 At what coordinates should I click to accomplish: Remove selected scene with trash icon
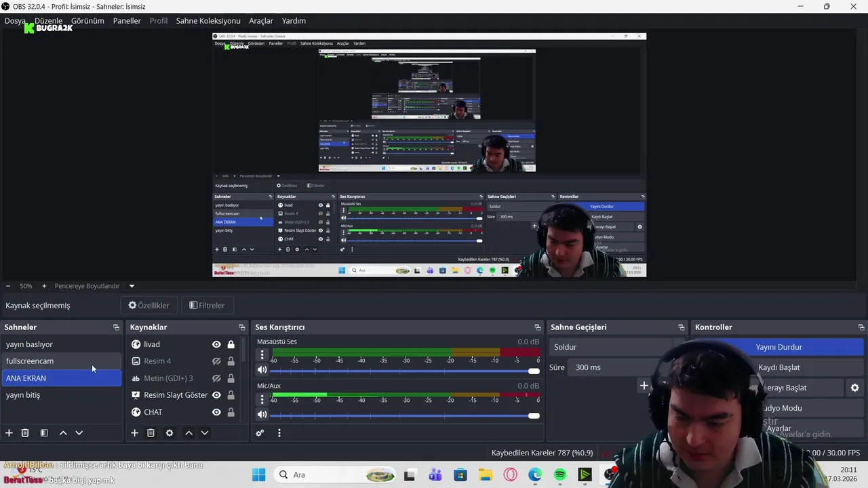(25, 433)
